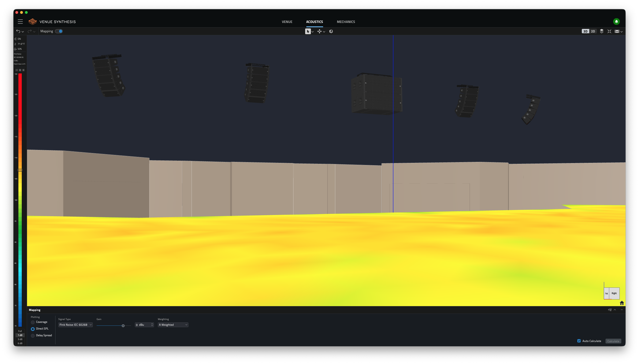Open the hamburger main menu
Image resolution: width=639 pixels, height=364 pixels.
[20, 22]
